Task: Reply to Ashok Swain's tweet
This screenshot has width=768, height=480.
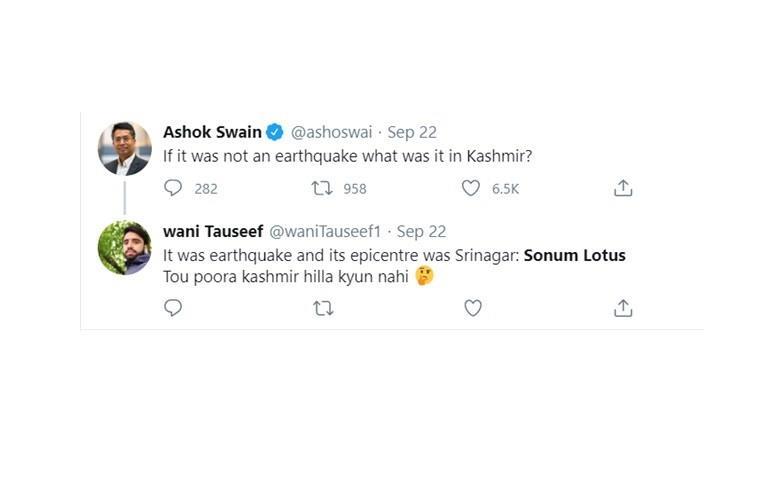Action: (x=173, y=188)
